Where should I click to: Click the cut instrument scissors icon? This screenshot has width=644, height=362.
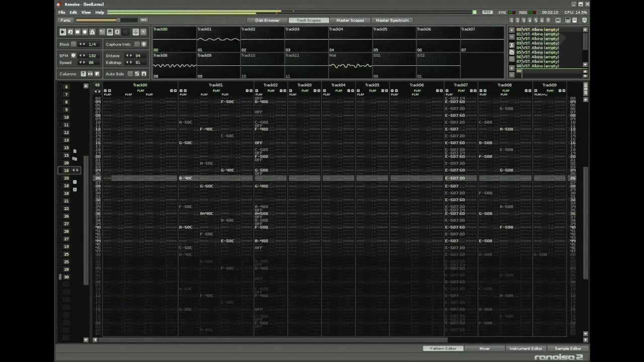(x=512, y=45)
